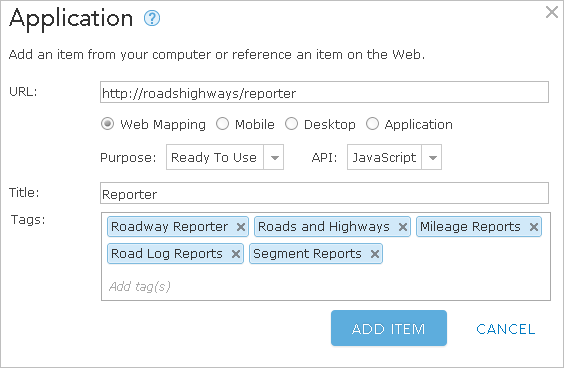Click the Mileage Reports tag text
Viewport: 564px width, 368px height.
click(470, 227)
